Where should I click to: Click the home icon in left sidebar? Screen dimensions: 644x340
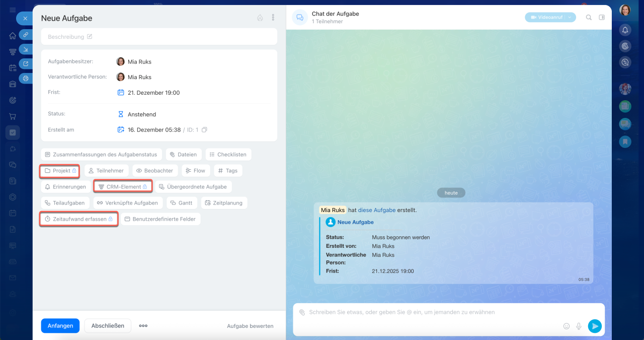click(13, 36)
